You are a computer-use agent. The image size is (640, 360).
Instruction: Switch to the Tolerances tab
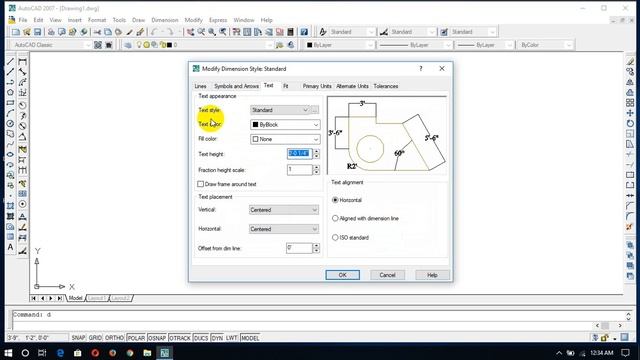pyautogui.click(x=386, y=86)
